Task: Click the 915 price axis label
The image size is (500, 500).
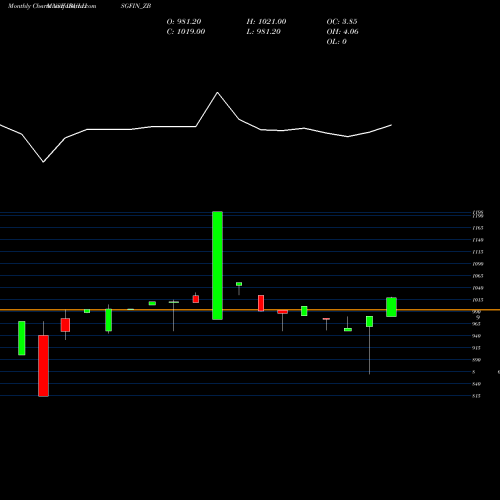Action: tap(477, 348)
